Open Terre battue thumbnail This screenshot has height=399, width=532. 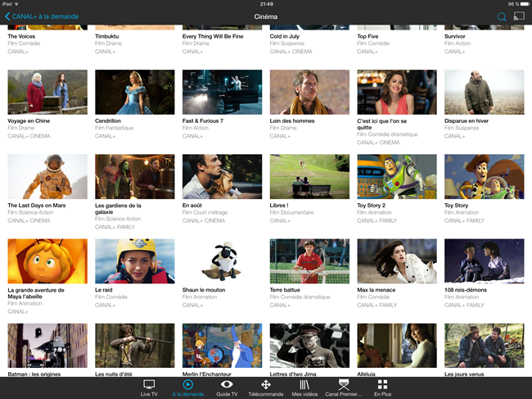309,261
